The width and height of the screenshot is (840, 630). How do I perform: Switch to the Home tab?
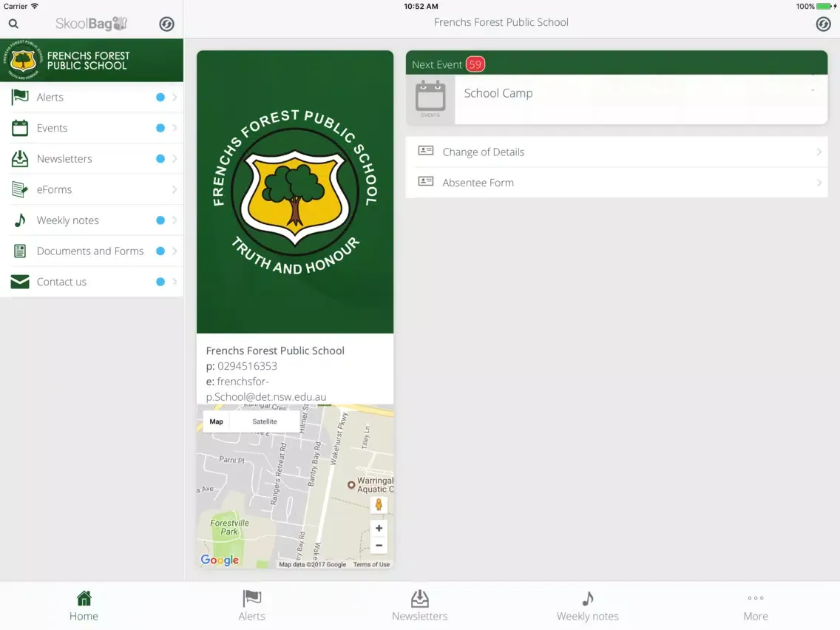coord(84,606)
